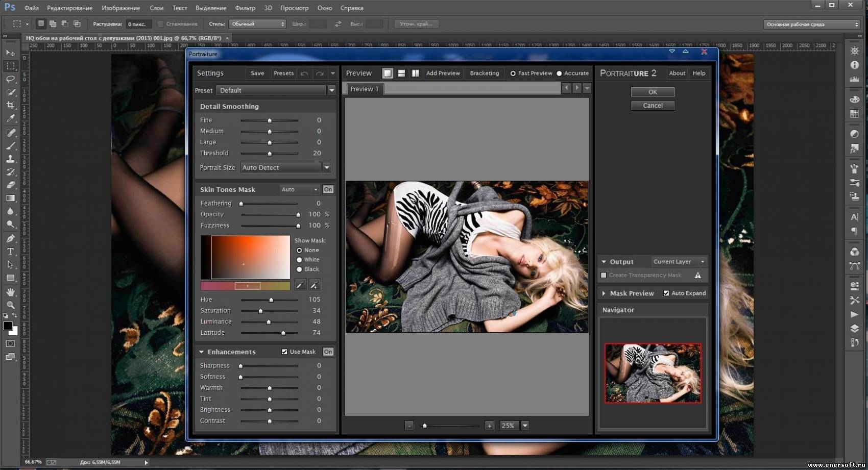Select the Clone Stamp tool
This screenshot has height=470, width=868.
(10, 159)
